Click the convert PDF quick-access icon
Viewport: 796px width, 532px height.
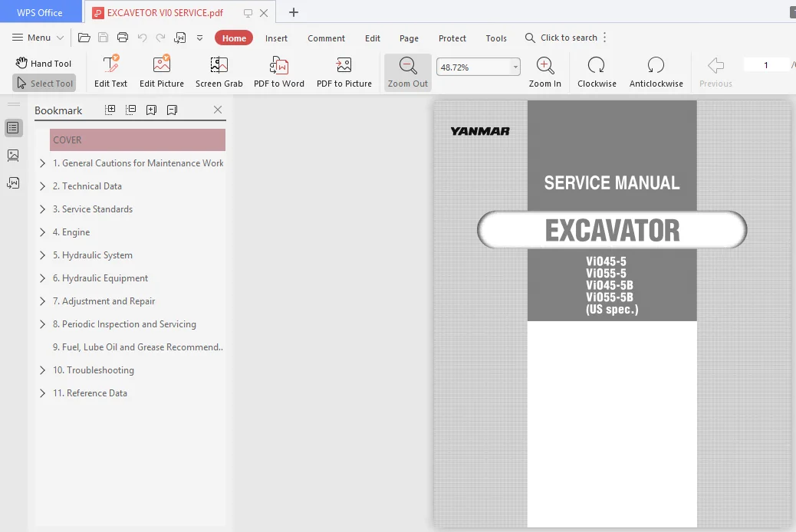pos(179,38)
